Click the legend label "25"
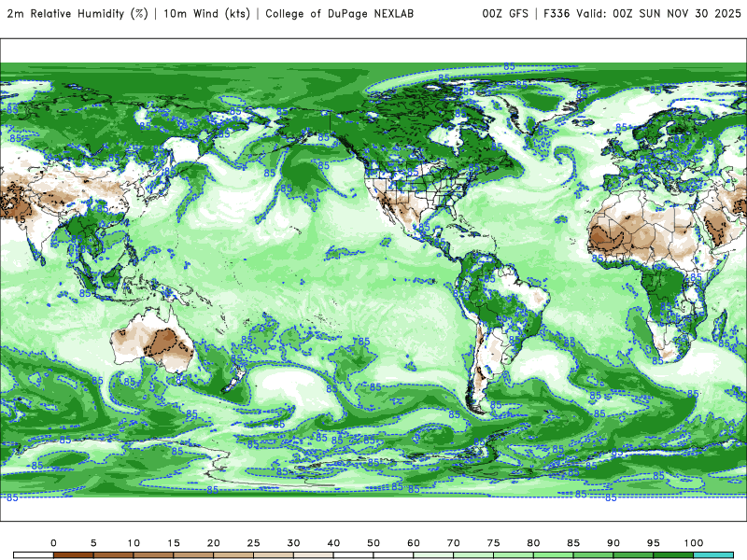This screenshot has height=560, width=747. pyautogui.click(x=253, y=543)
